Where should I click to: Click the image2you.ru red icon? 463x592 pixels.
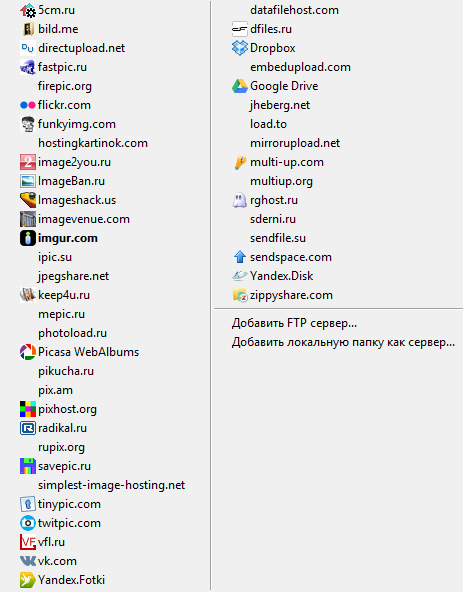coord(28,162)
